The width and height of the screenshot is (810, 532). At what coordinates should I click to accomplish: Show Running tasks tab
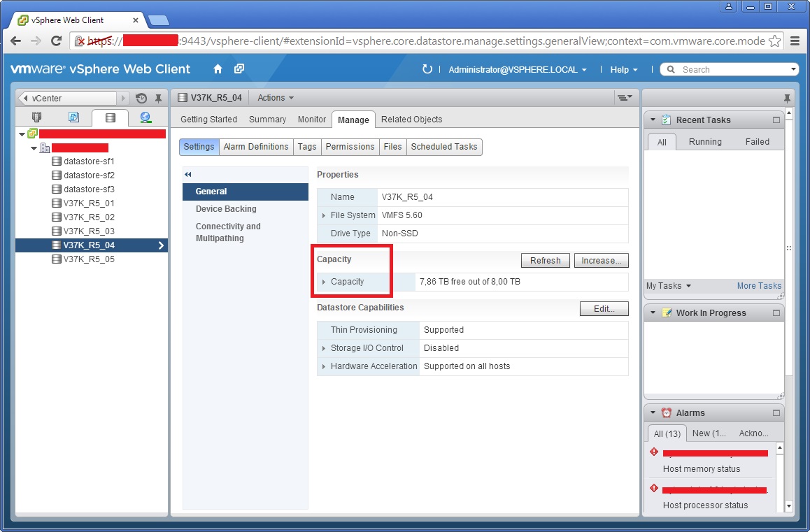tap(704, 141)
